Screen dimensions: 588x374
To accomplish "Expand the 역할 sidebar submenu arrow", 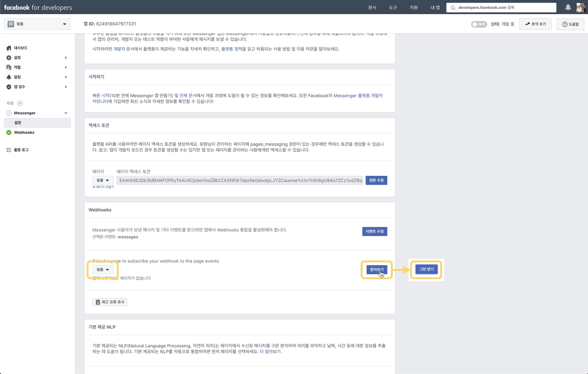I will click(x=66, y=67).
